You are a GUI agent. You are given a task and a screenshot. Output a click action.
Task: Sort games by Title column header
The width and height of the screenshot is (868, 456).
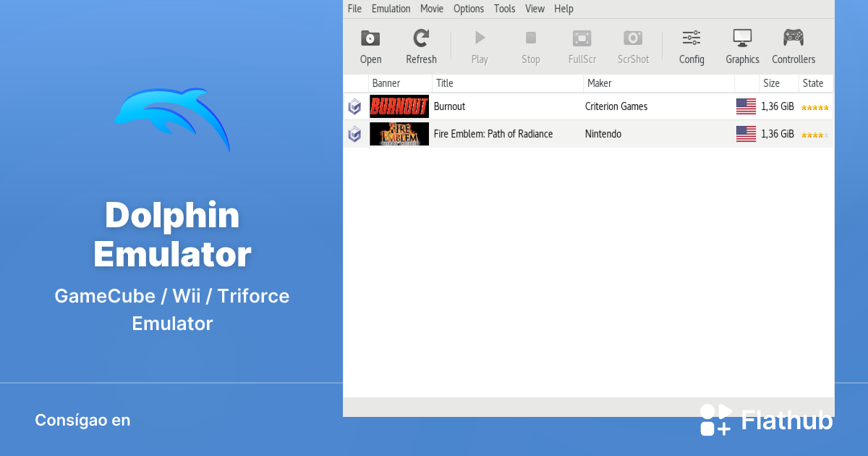pos(506,83)
